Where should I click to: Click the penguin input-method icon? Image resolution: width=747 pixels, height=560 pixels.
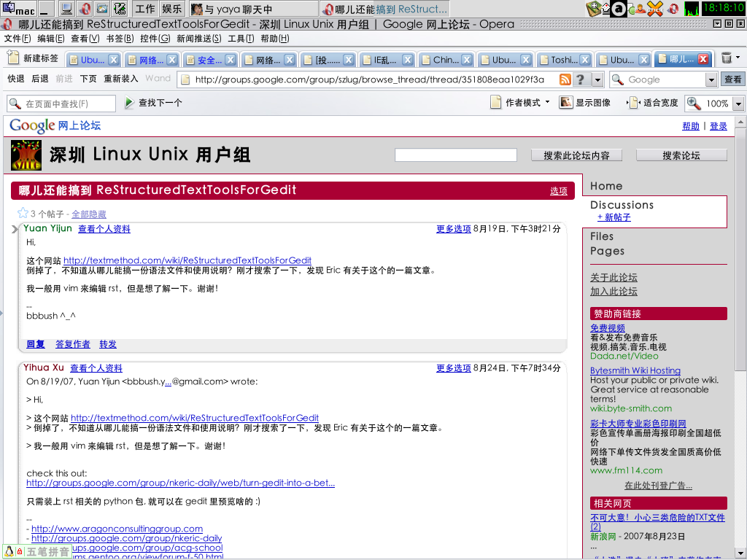pyautogui.click(x=9, y=551)
